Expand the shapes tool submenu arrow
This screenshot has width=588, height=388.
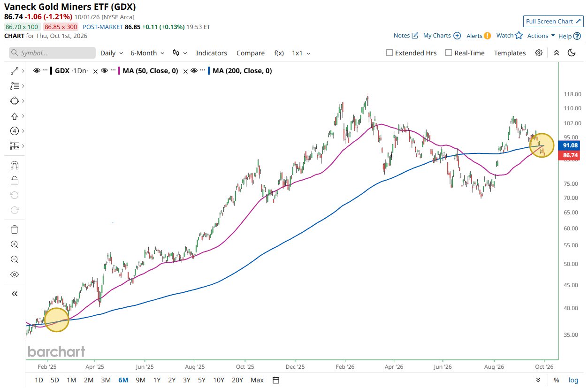(23, 101)
